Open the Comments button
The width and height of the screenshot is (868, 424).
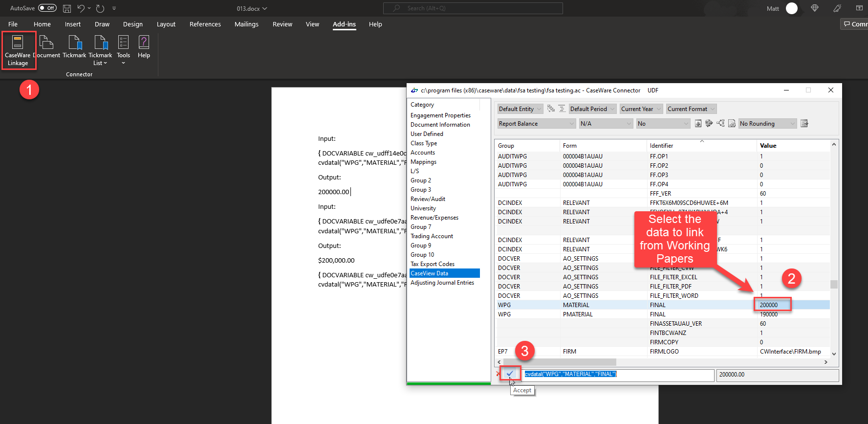tap(854, 24)
